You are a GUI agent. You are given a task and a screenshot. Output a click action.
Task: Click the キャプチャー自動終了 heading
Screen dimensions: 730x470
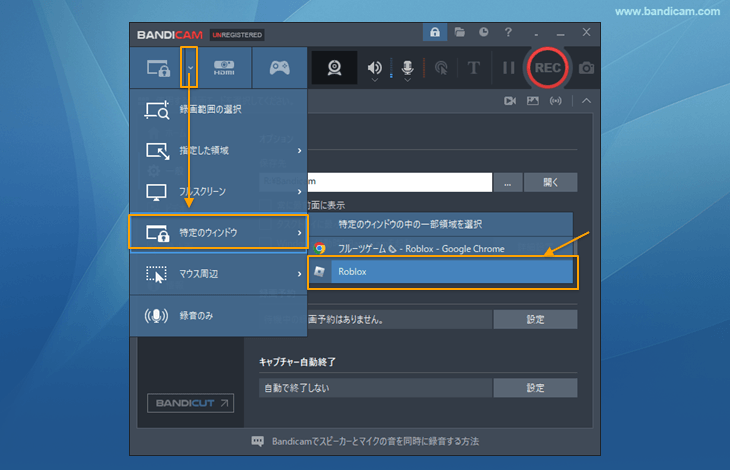(x=297, y=362)
